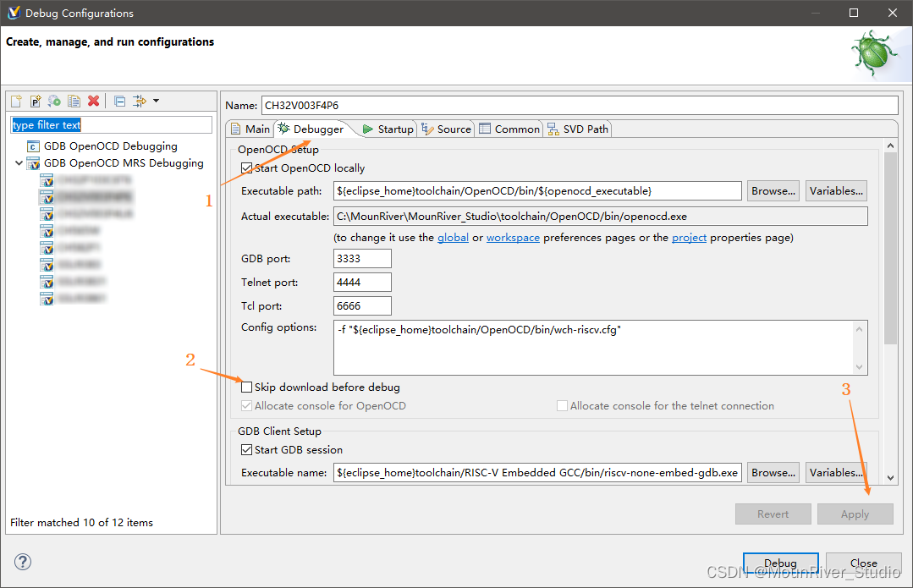Click the New prototype icon
The width and height of the screenshot is (913, 588).
tap(36, 102)
